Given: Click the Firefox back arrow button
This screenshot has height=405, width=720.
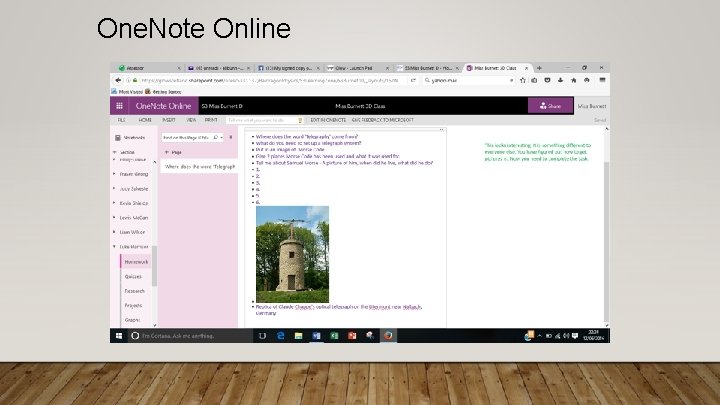Looking at the screenshot, I should (x=118, y=80).
